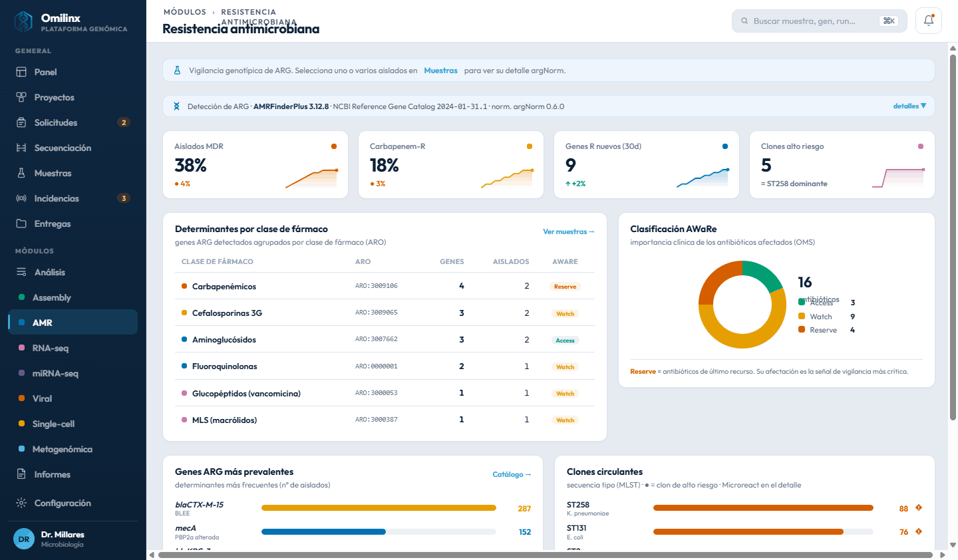958x560 pixels.
Task: Open Dr. Millares user profile
Action: [x=73, y=539]
